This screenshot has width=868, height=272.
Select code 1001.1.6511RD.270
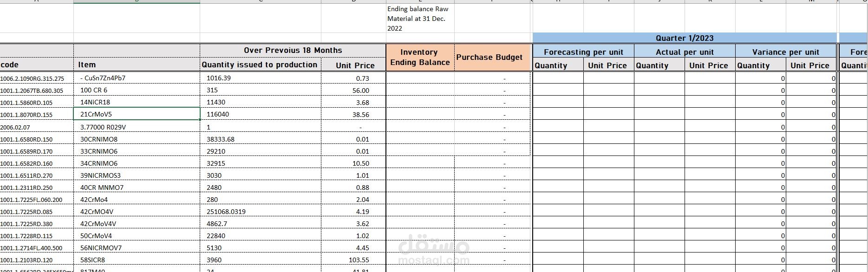[x=37, y=175]
